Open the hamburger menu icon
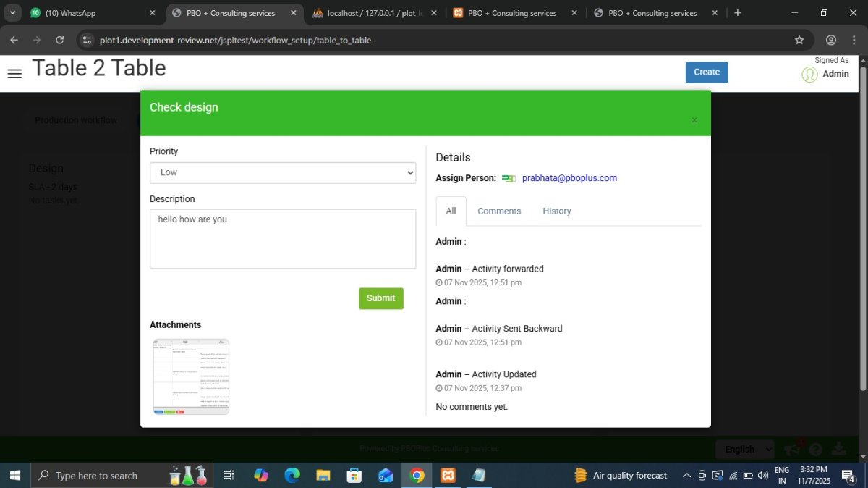This screenshot has height=488, width=868. click(x=14, y=73)
